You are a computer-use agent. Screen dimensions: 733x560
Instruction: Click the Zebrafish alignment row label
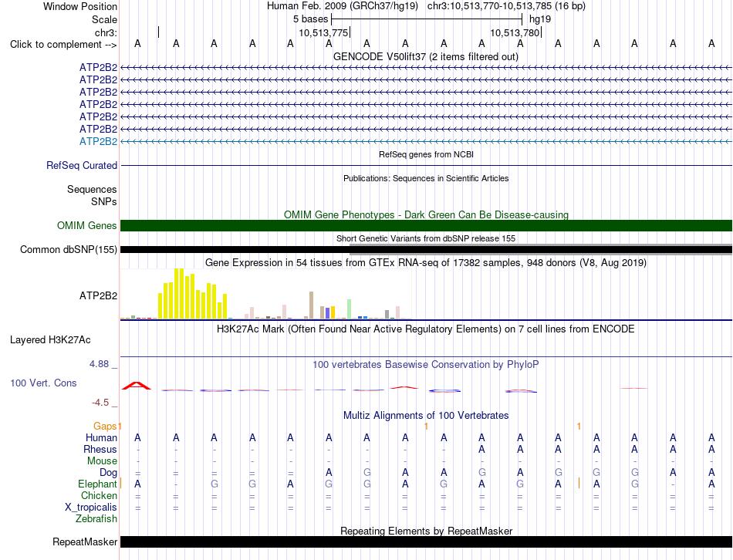click(x=96, y=518)
